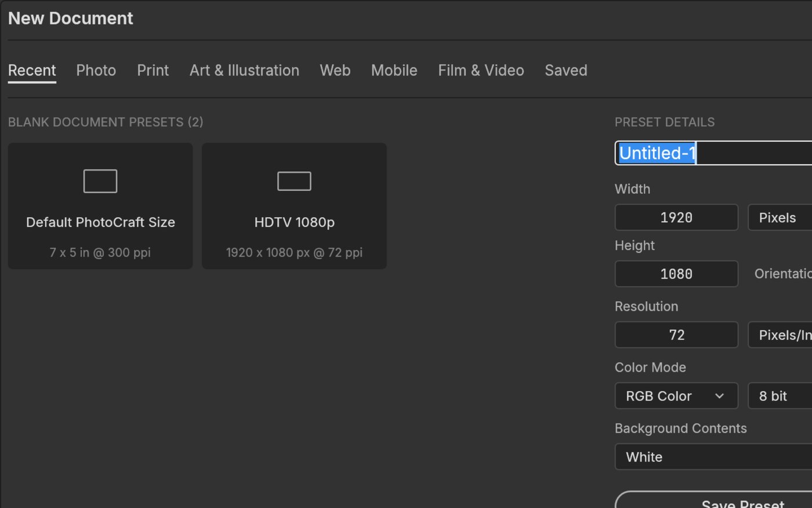Open the Pixels/Inch resolution unit dropdown
812x508 pixels.
pyautogui.click(x=780, y=334)
